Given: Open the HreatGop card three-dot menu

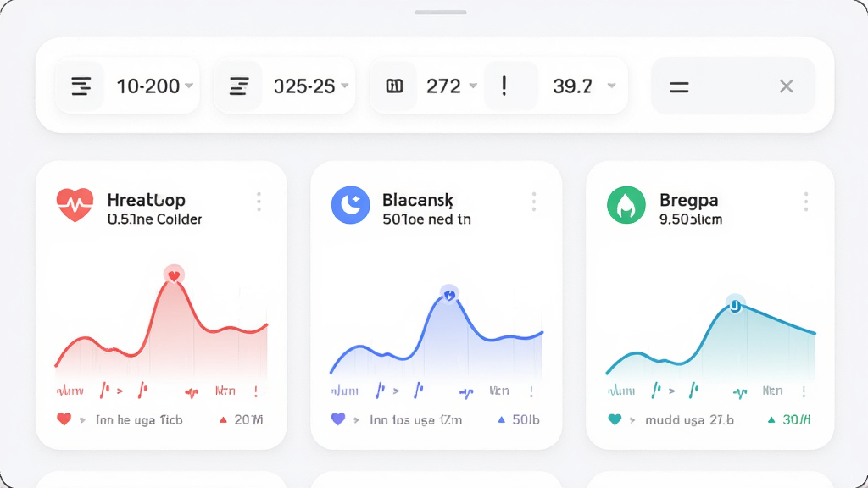Looking at the screenshot, I should coord(259,202).
